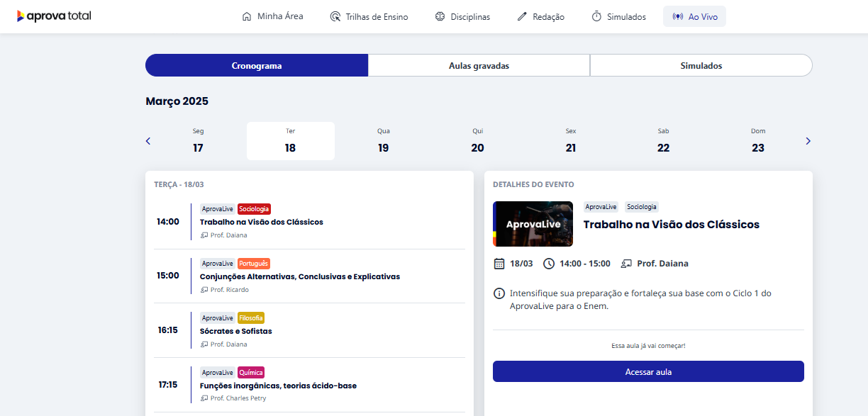868x416 pixels.
Task: Select Tuesday 18 in the calendar
Action: [291, 141]
